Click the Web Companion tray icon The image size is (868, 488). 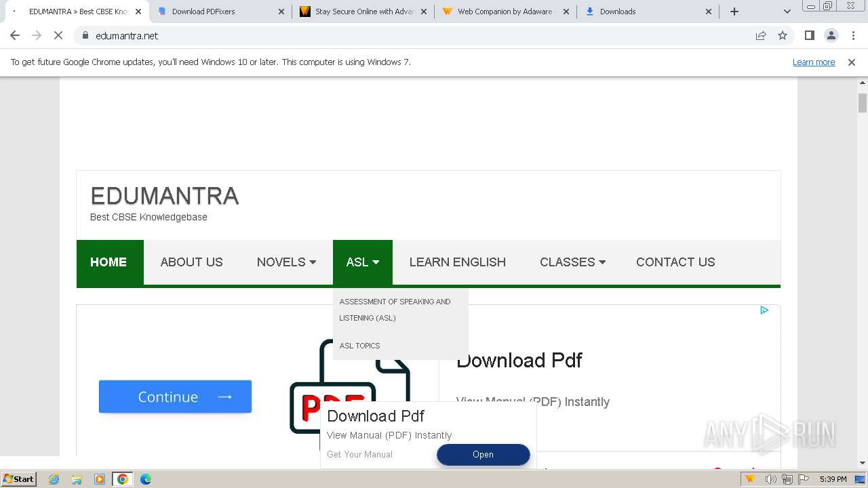pyautogui.click(x=750, y=479)
